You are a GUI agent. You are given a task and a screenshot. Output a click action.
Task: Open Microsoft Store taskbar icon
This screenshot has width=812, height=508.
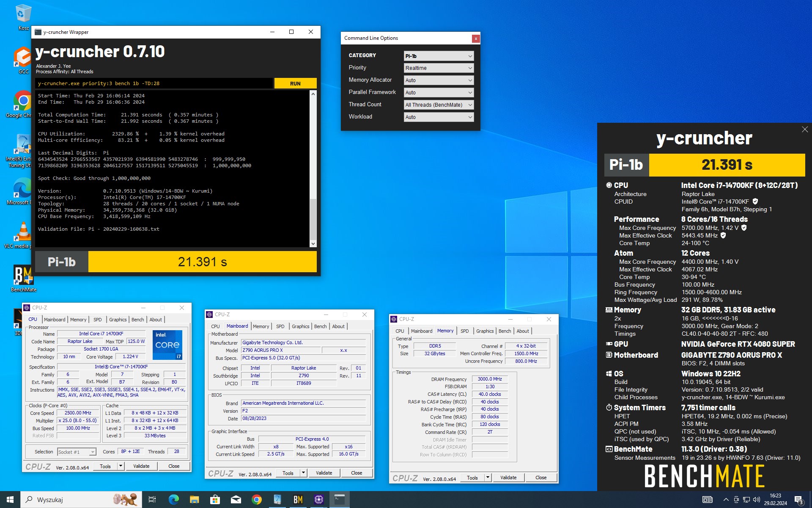pos(215,500)
